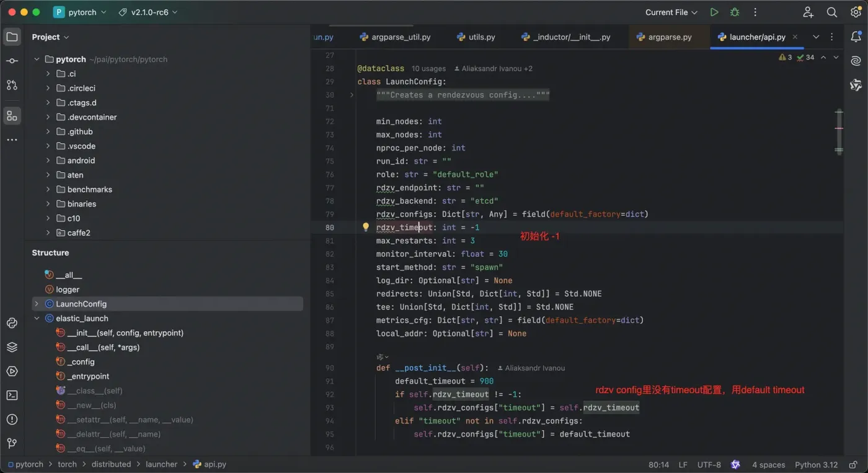
Task: Open the Terminal tool window
Action: pyautogui.click(x=12, y=396)
